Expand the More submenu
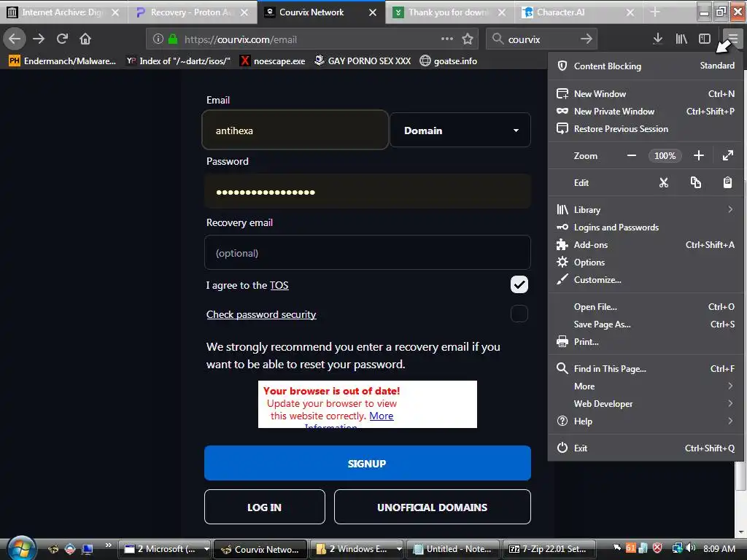 pos(646,386)
